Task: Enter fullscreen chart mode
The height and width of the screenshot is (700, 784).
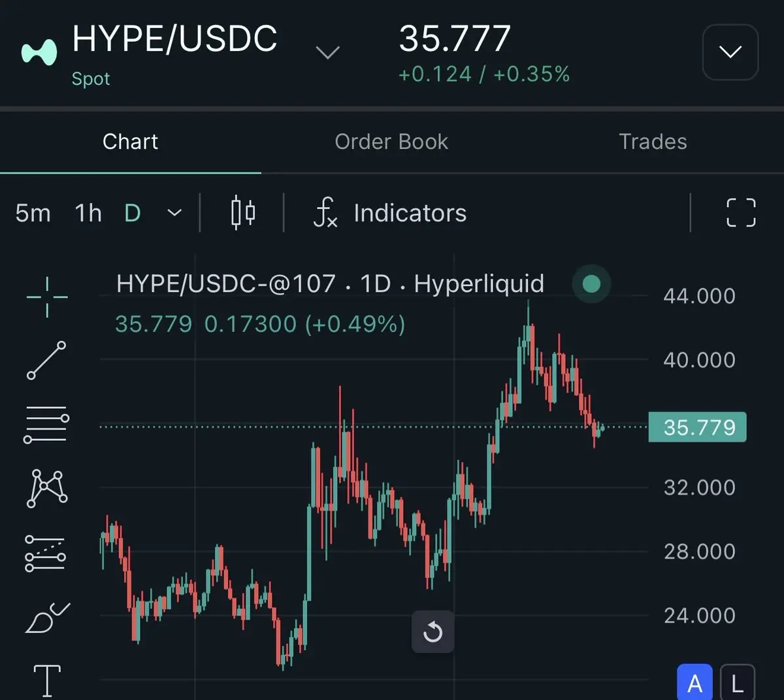Action: [x=742, y=213]
